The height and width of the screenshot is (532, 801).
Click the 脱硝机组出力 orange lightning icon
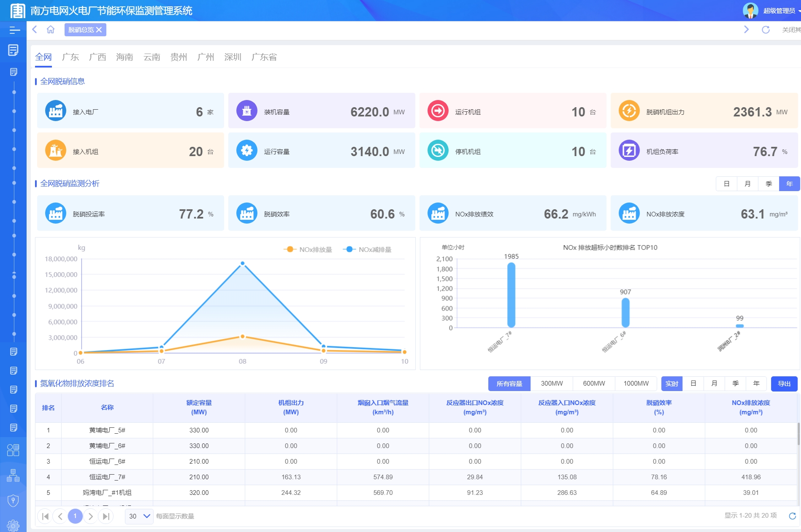[629, 111]
